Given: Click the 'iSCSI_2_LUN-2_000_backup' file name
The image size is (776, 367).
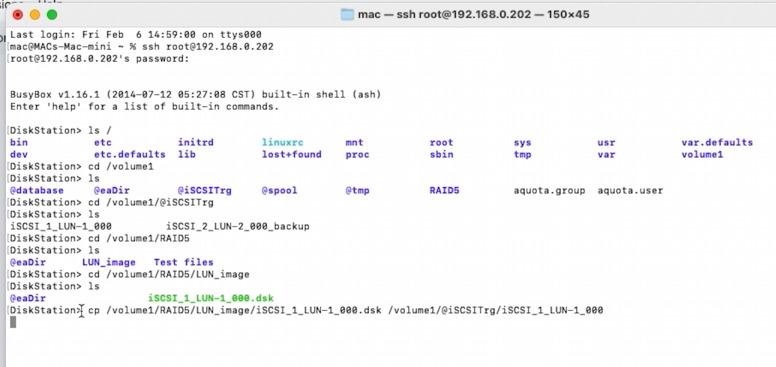Looking at the screenshot, I should tap(238, 226).
